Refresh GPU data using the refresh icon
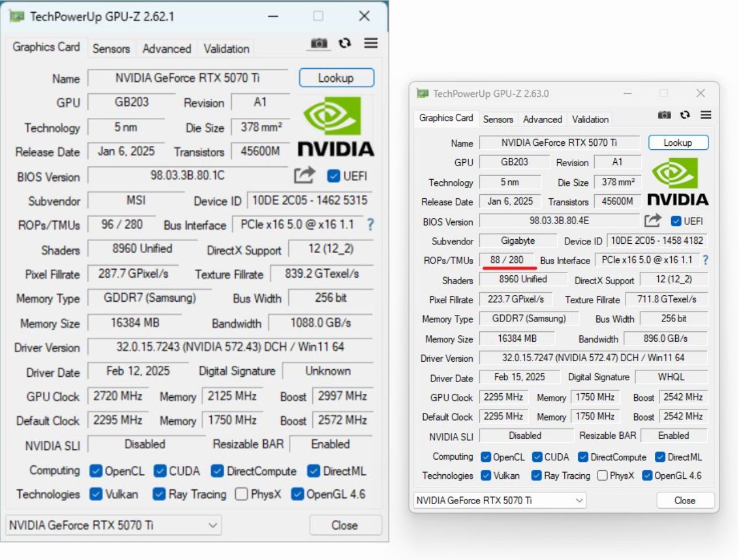 click(x=345, y=43)
